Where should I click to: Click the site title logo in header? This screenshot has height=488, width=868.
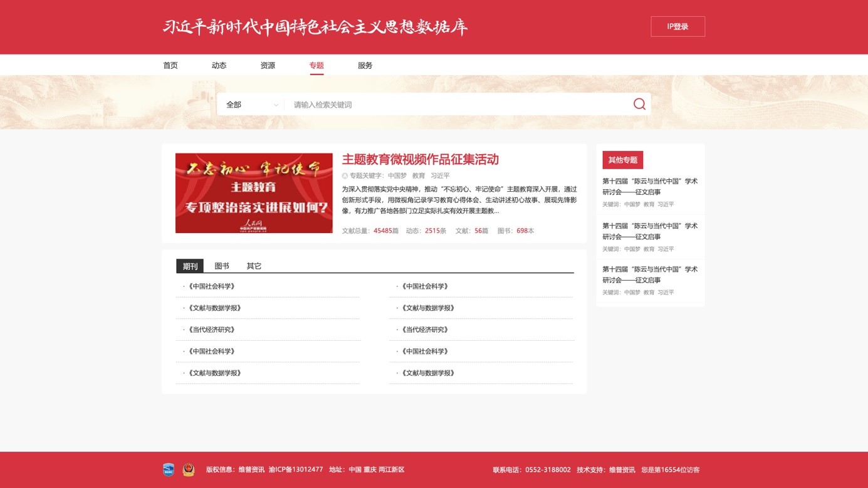tap(315, 27)
